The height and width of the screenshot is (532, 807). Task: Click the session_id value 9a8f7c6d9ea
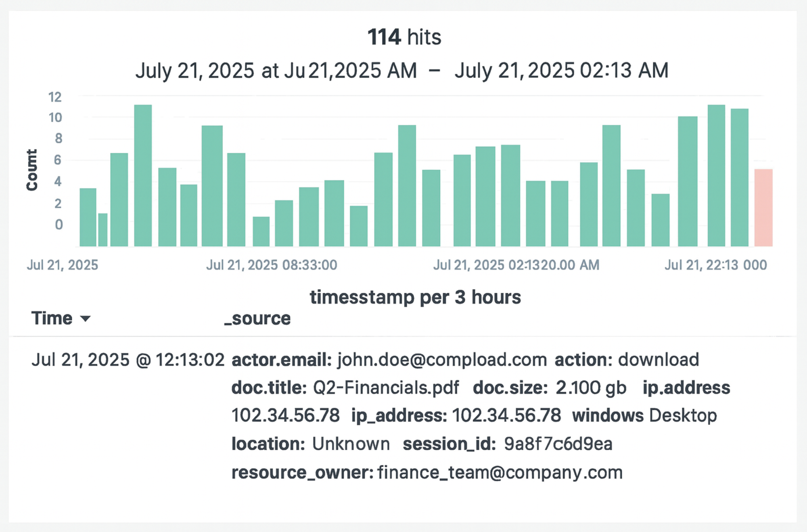point(558,444)
